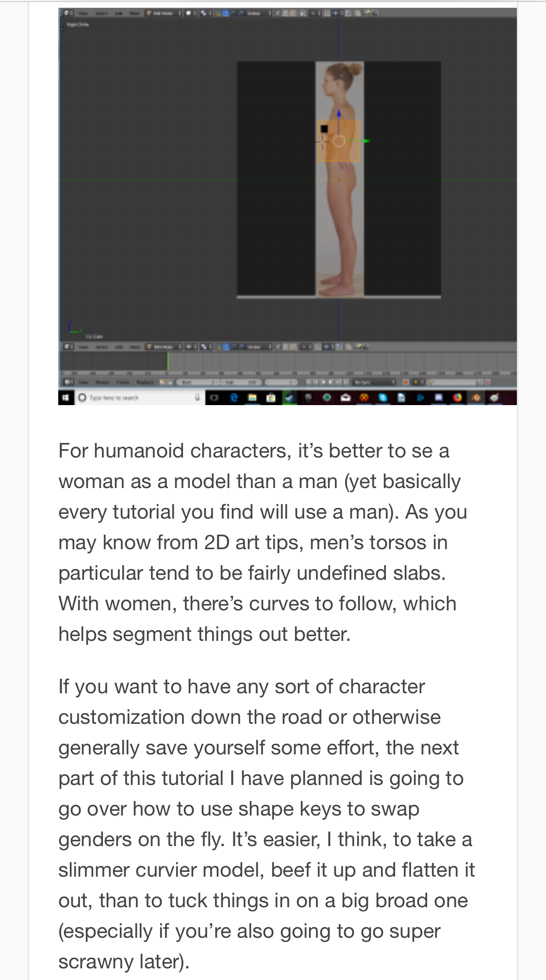
Task: Open the viewport shading dropdown in the top header
Action: pyautogui.click(x=190, y=13)
